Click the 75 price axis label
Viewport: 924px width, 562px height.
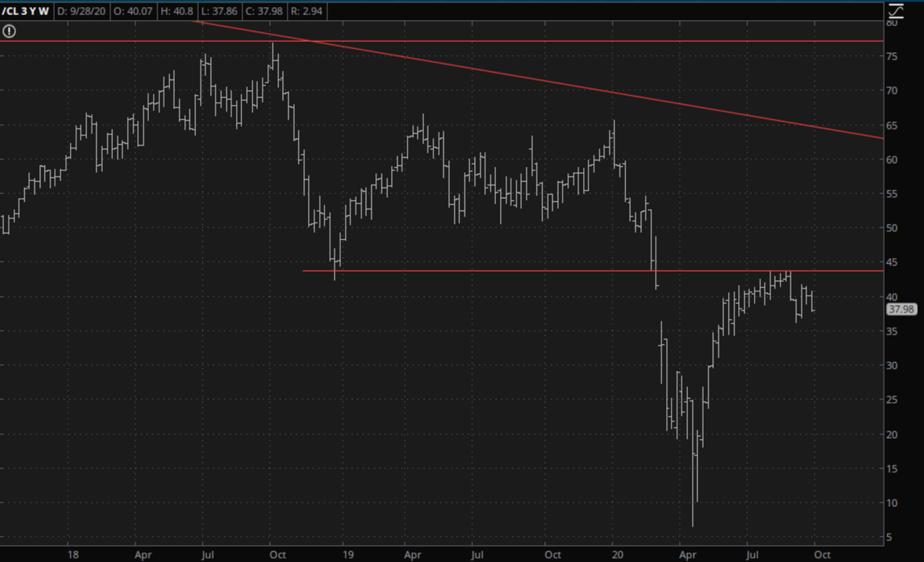[891, 57]
